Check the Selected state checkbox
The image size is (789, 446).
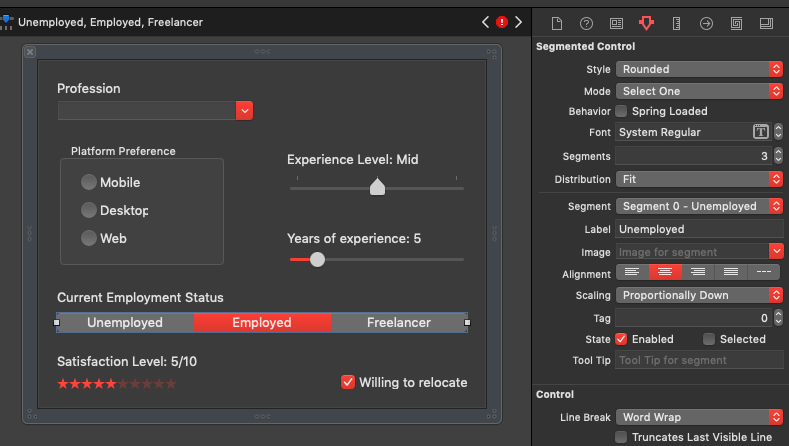click(x=709, y=339)
